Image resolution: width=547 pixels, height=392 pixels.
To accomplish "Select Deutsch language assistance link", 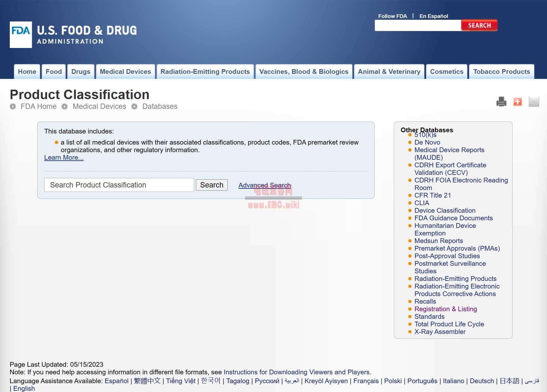I will coord(482,381).
